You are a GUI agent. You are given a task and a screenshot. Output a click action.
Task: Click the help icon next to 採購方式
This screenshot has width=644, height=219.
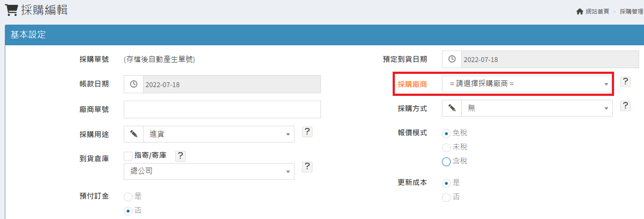[625, 106]
